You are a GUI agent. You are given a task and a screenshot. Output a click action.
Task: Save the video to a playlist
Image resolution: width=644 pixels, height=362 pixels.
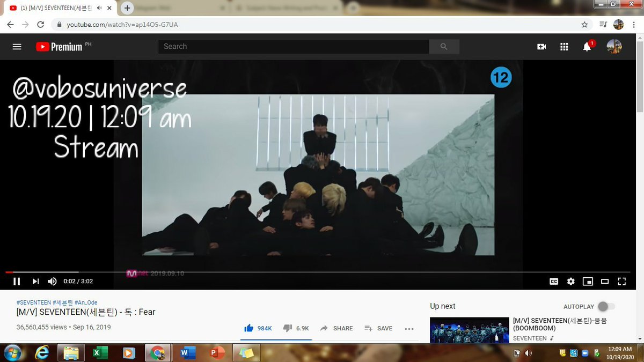coord(378,328)
